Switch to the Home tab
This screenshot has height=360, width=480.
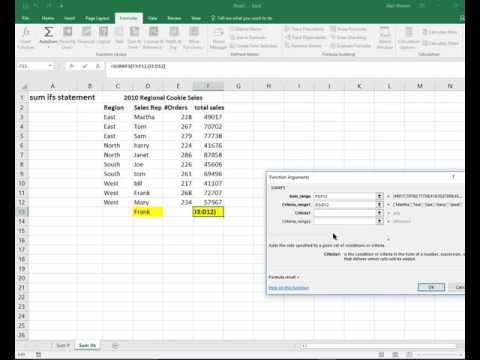(48, 18)
